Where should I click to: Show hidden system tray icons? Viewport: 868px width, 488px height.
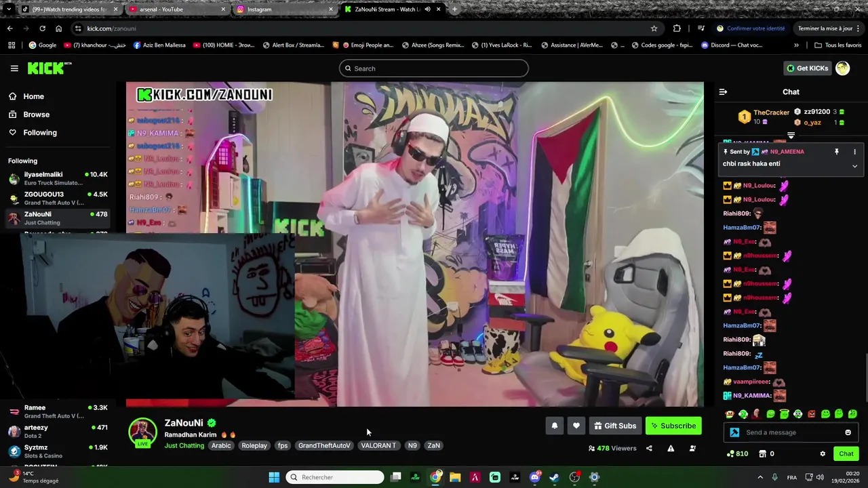click(760, 477)
